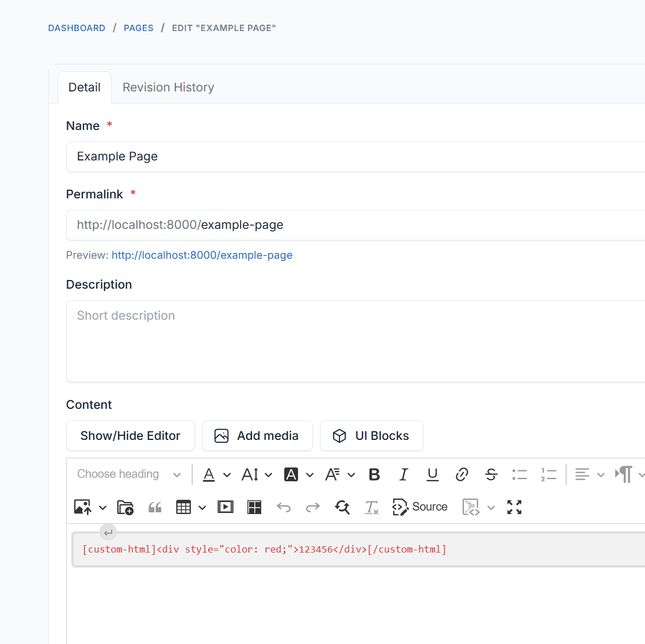This screenshot has width=645, height=644.
Task: Toggle italic text formatting
Action: click(x=403, y=474)
